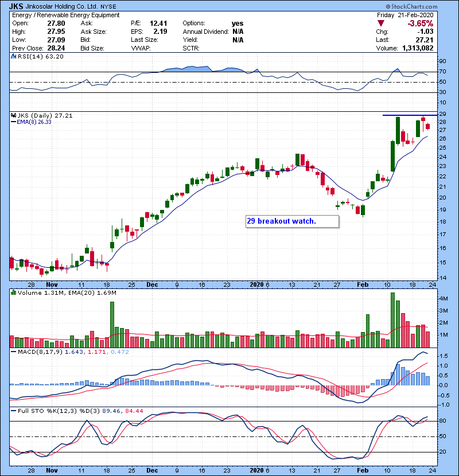Click the blue EMA(8) legend line marker
Image resolution: width=459 pixels, height=476 pixels.
pyautogui.click(x=13, y=122)
